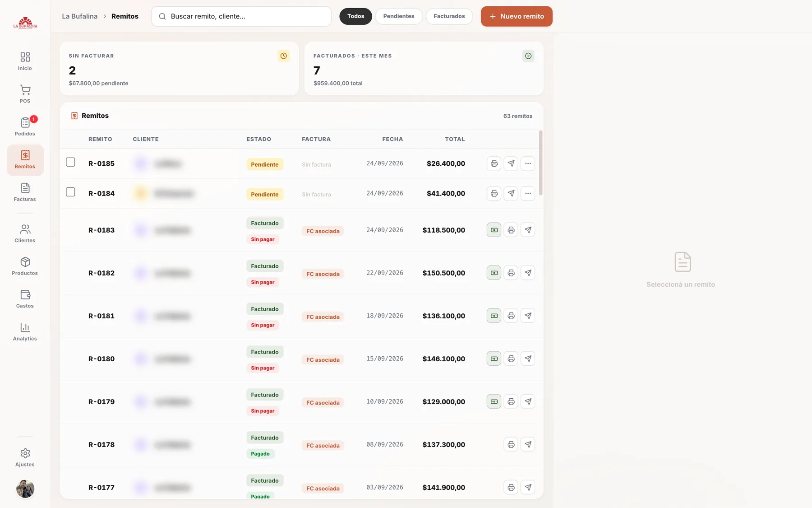Register payment for R-0180
This screenshot has height=508, width=812.
494,359
